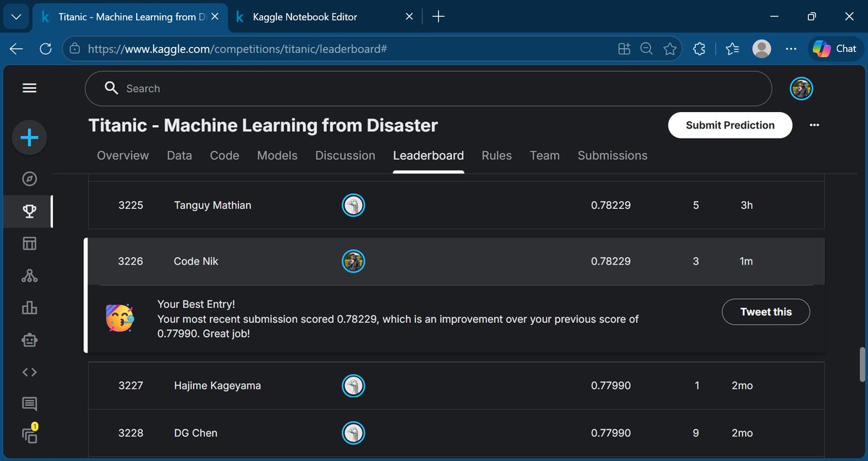Screen dimensions: 868x461
Task: Click the page vertical scrollbar thumb
Action: pyautogui.click(x=861, y=365)
